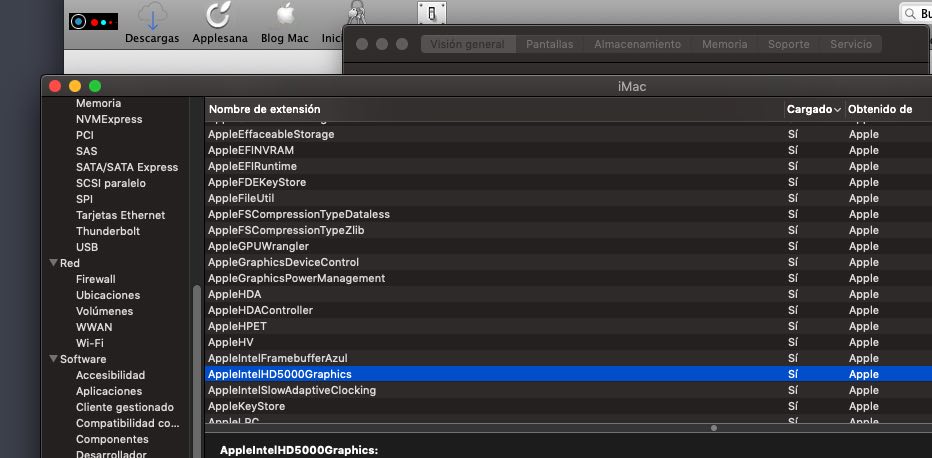
Task: Select Ubicaciones under Red
Action: click(x=108, y=295)
